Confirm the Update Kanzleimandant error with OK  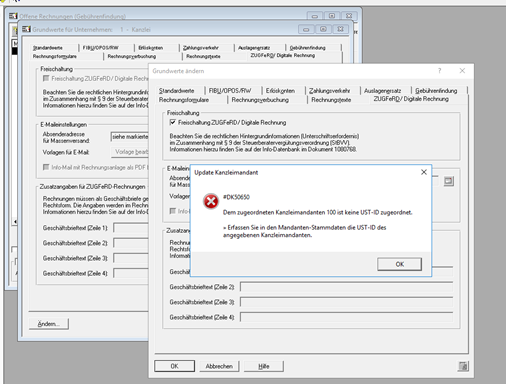click(x=399, y=264)
